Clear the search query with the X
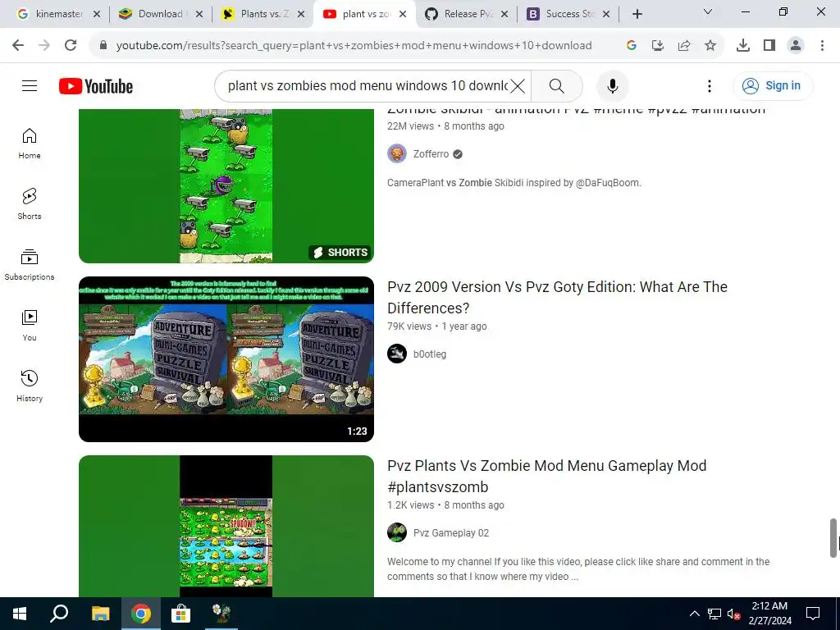 click(x=518, y=85)
